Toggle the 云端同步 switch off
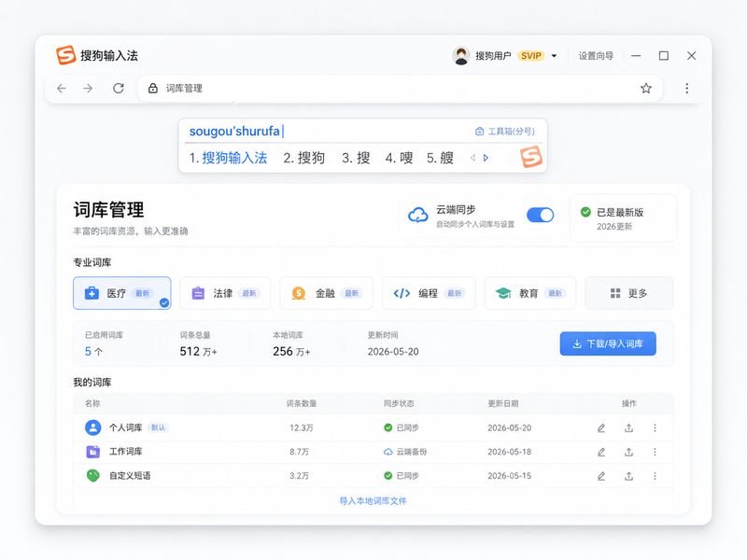Image resolution: width=747 pixels, height=560 pixels. click(541, 216)
